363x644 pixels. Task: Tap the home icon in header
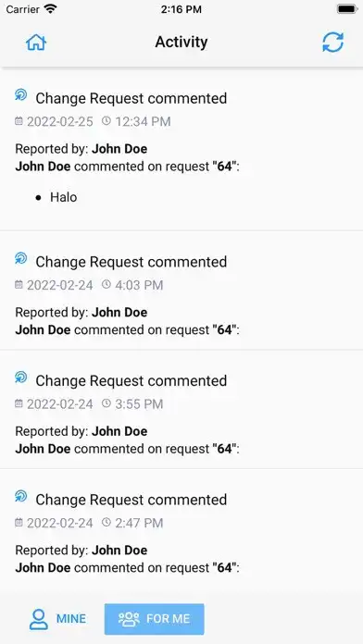click(36, 43)
